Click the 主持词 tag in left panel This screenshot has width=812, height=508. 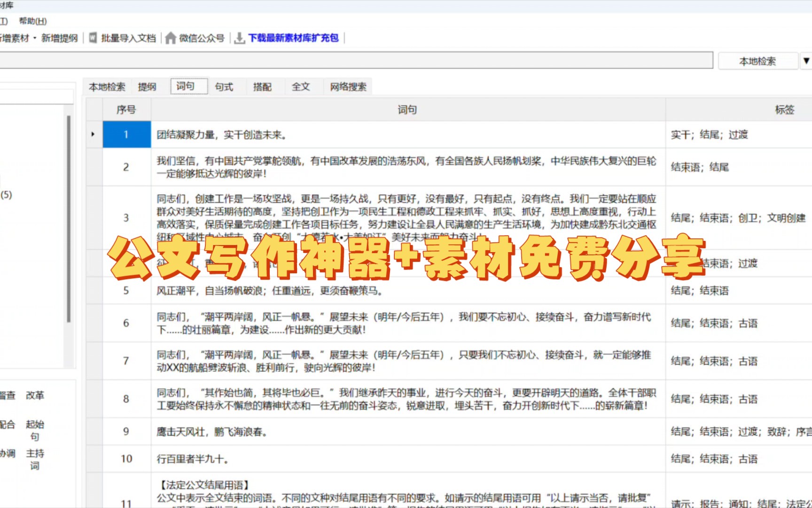[35, 460]
